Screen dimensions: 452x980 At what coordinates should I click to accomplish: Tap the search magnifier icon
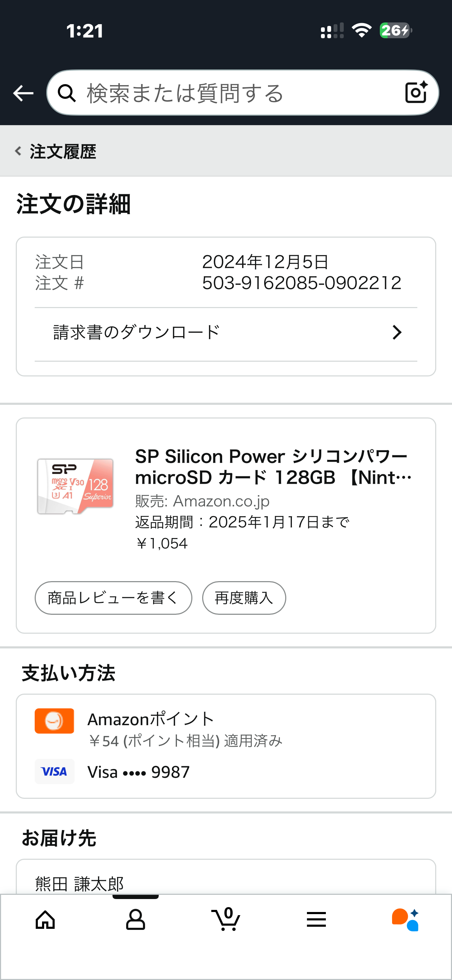[67, 93]
